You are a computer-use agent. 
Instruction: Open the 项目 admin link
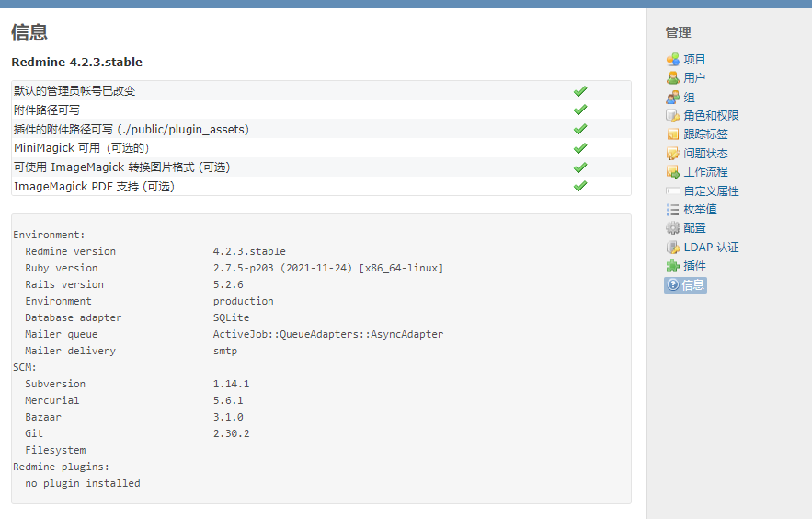694,60
